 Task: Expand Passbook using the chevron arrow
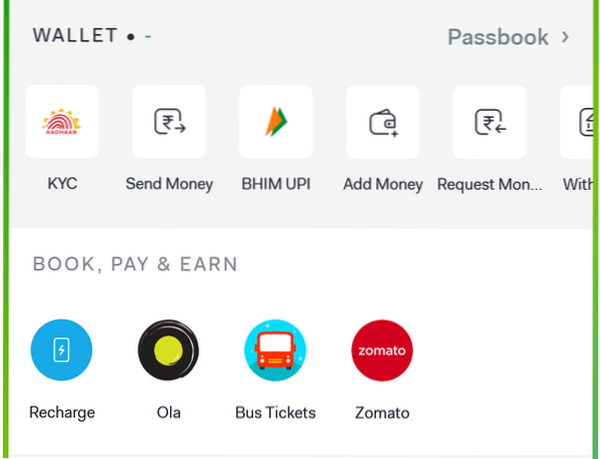[x=566, y=37]
